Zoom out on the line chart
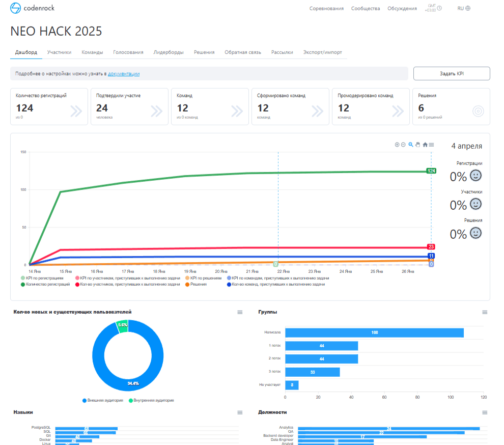The image size is (504, 445). [403, 145]
